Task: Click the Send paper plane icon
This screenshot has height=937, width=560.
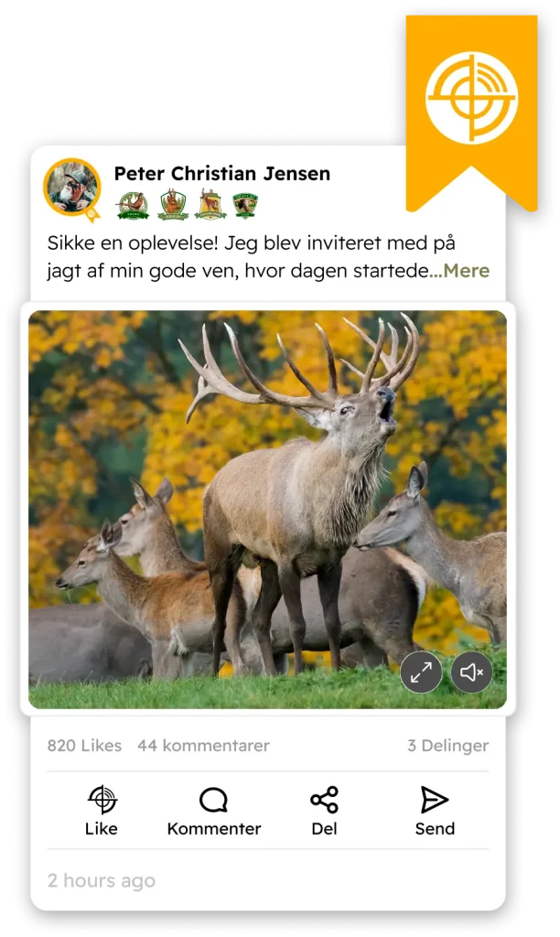Action: pos(435,800)
